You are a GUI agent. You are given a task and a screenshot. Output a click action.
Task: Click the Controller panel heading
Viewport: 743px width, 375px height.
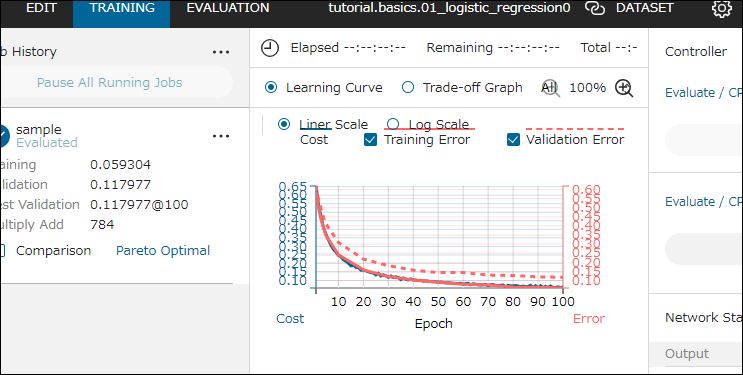(696, 52)
